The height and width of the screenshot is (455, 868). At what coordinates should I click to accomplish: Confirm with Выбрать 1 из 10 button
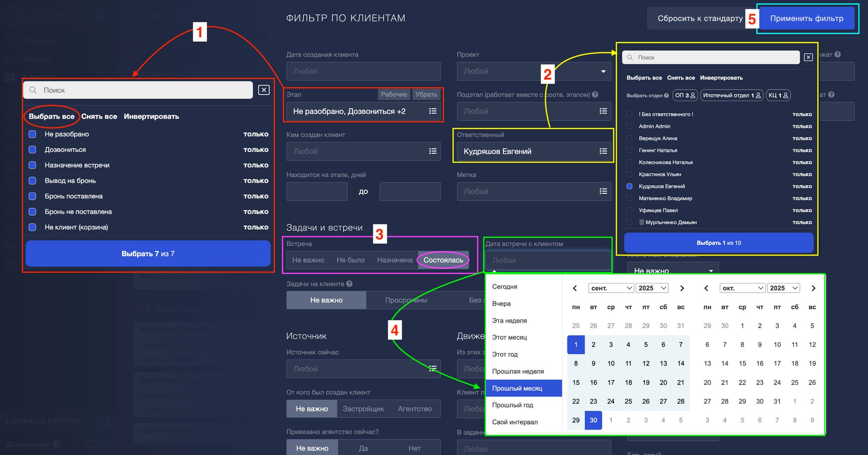click(718, 243)
